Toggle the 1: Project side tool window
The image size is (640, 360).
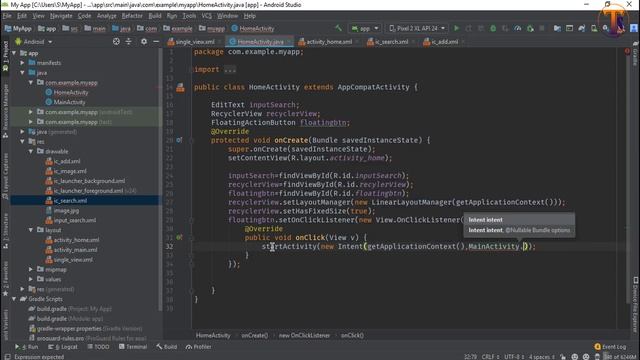tap(5, 56)
